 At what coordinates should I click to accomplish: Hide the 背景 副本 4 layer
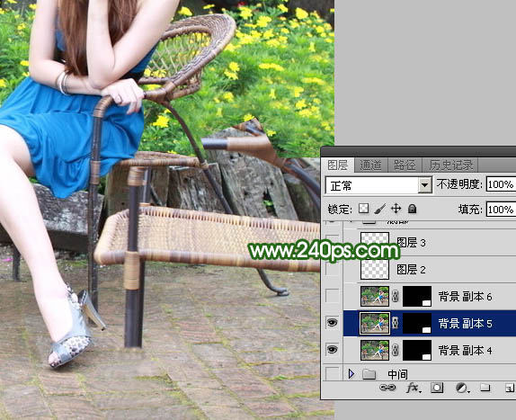pyautogui.click(x=332, y=350)
